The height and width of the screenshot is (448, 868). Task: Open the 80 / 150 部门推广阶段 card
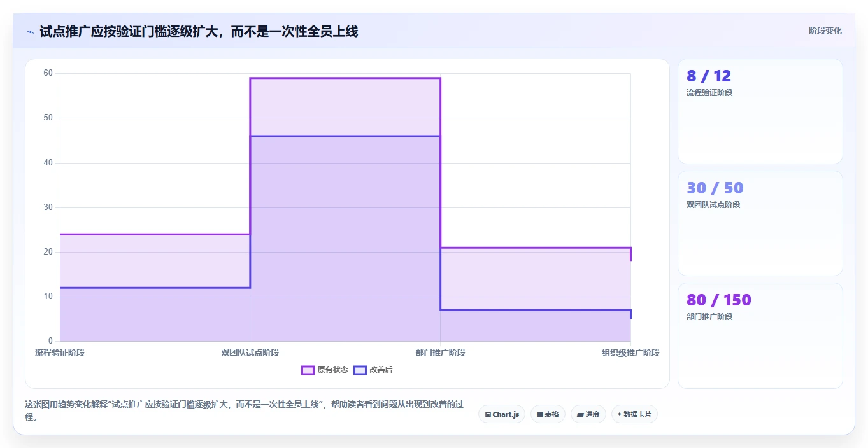click(760, 335)
